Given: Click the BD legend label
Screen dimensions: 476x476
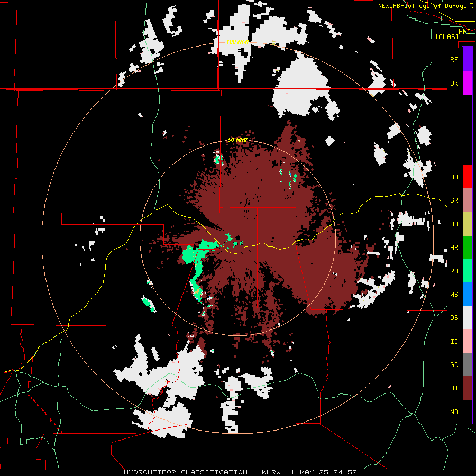Looking at the screenshot, I should pos(454,224).
